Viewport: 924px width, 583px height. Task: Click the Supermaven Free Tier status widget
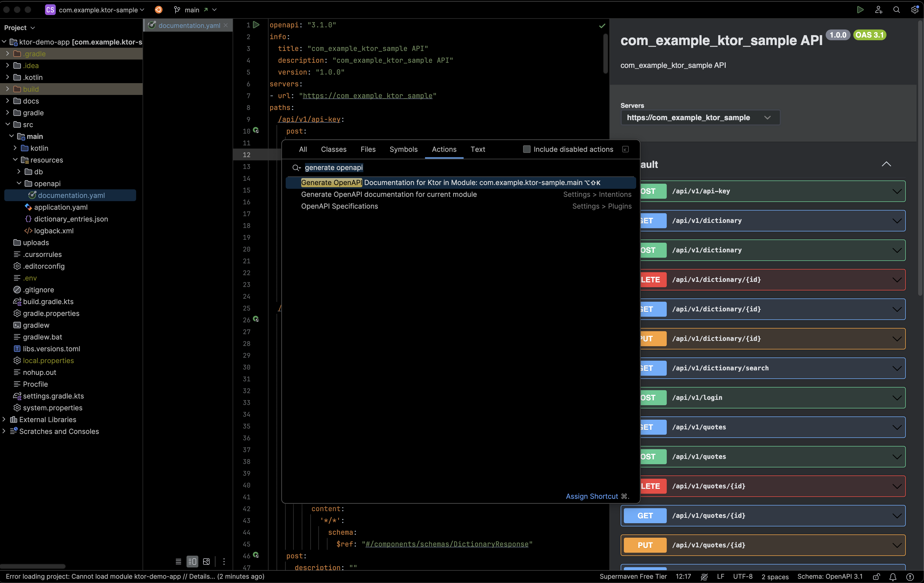(633, 577)
